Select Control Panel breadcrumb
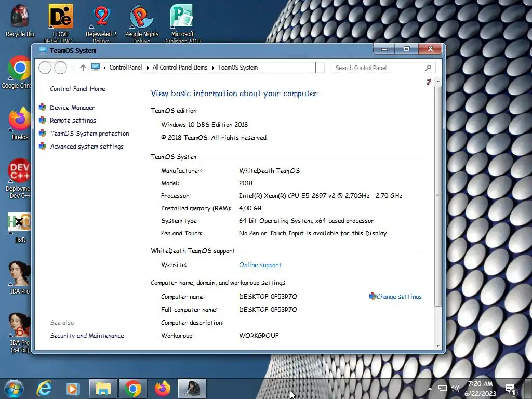Screen dimensions: 532x399 pos(126,68)
